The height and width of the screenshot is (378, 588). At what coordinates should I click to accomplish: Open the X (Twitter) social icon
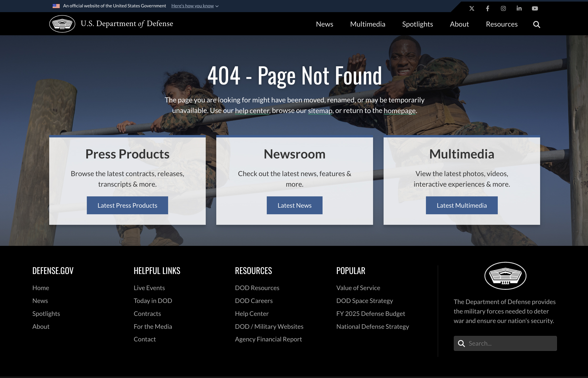(472, 8)
